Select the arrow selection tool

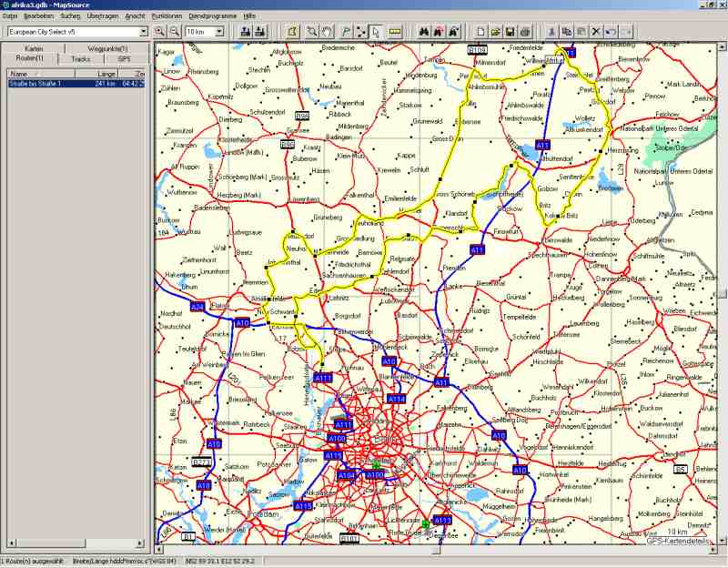(x=378, y=32)
